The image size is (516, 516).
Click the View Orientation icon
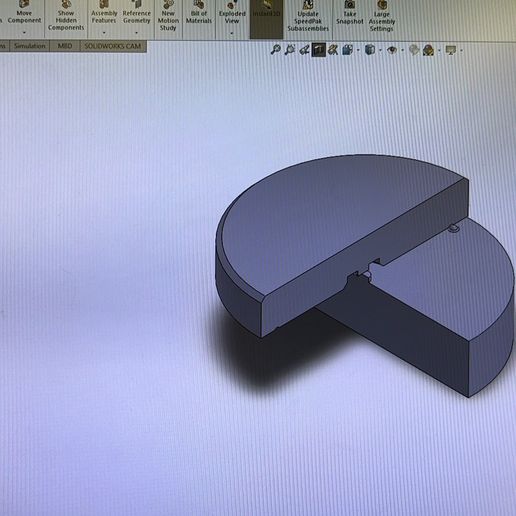coord(347,50)
